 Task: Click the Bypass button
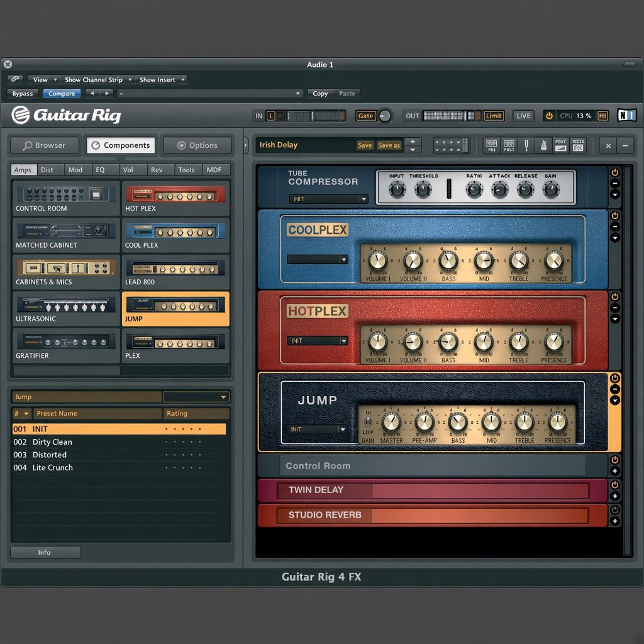coord(23,94)
